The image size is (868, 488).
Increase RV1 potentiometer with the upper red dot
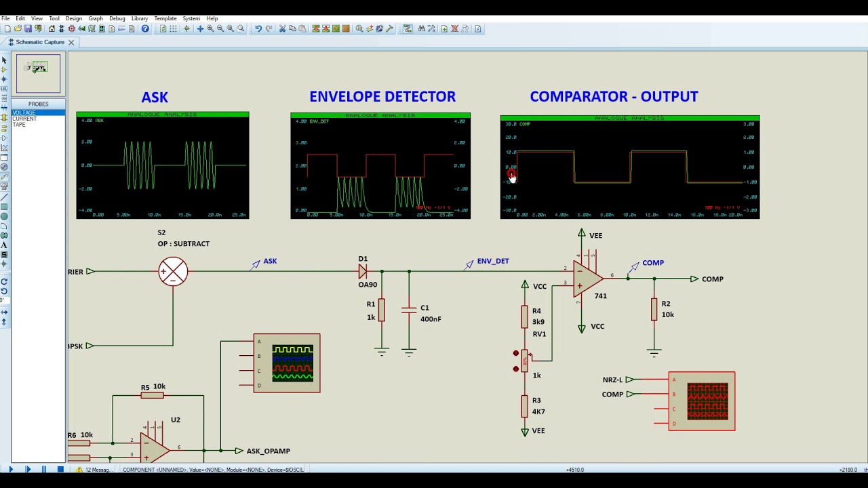click(x=516, y=353)
